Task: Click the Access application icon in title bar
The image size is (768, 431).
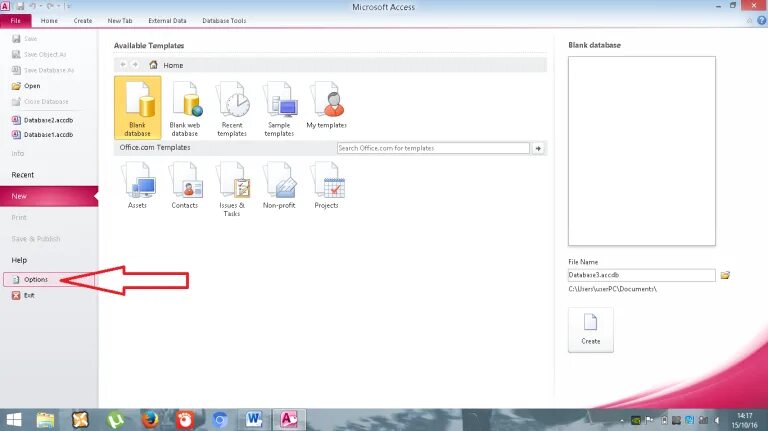Action: 5,6
